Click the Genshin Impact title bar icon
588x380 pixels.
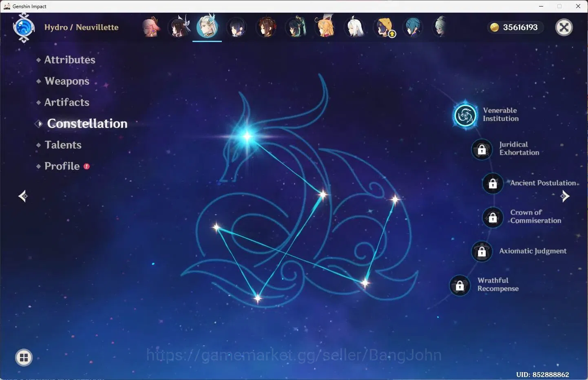(x=7, y=6)
